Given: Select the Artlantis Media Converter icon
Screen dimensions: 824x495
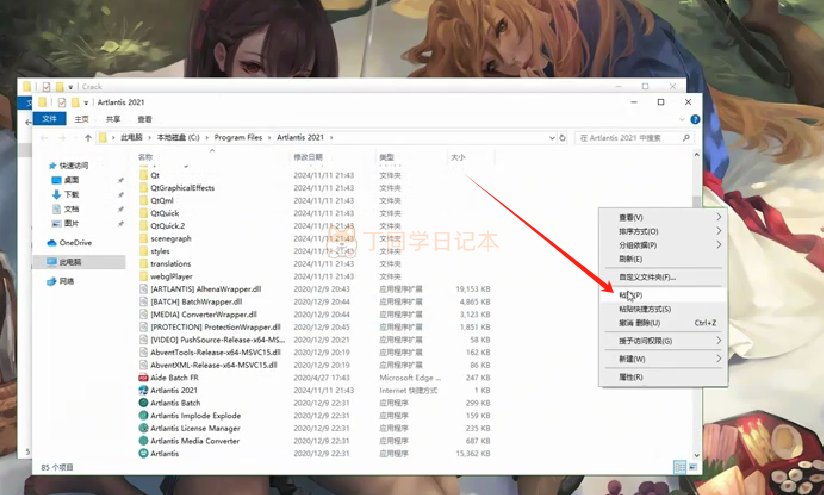Looking at the screenshot, I should click(144, 440).
